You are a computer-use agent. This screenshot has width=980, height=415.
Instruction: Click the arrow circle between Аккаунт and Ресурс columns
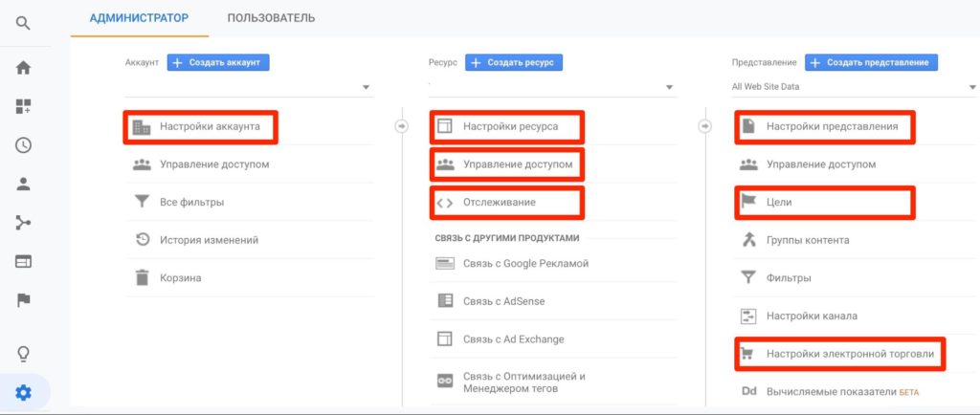[403, 125]
